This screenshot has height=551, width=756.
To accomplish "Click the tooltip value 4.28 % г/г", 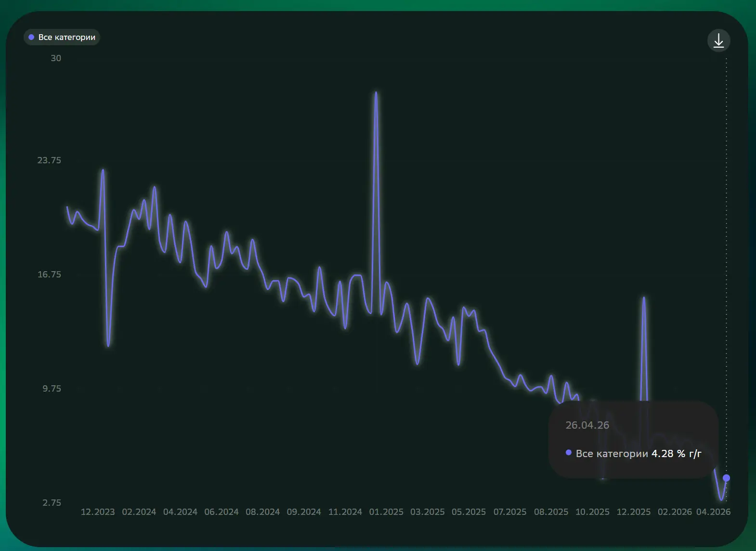I will (676, 454).
